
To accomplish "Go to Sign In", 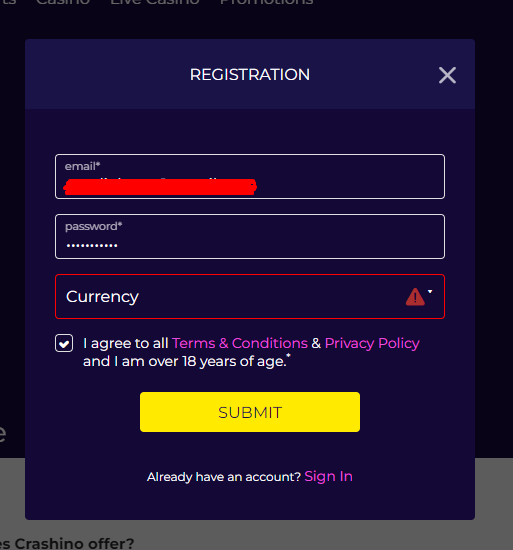I will pyautogui.click(x=329, y=476).
